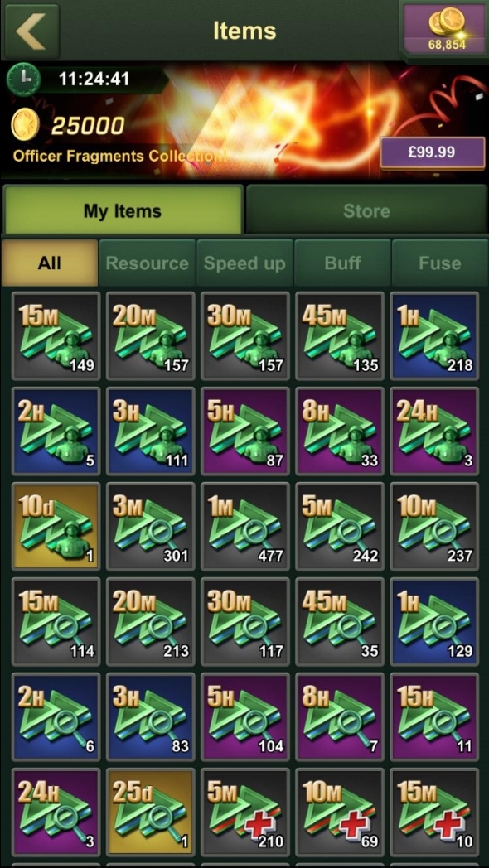
Task: Open the gold coins balance 68,854
Action: (x=447, y=29)
